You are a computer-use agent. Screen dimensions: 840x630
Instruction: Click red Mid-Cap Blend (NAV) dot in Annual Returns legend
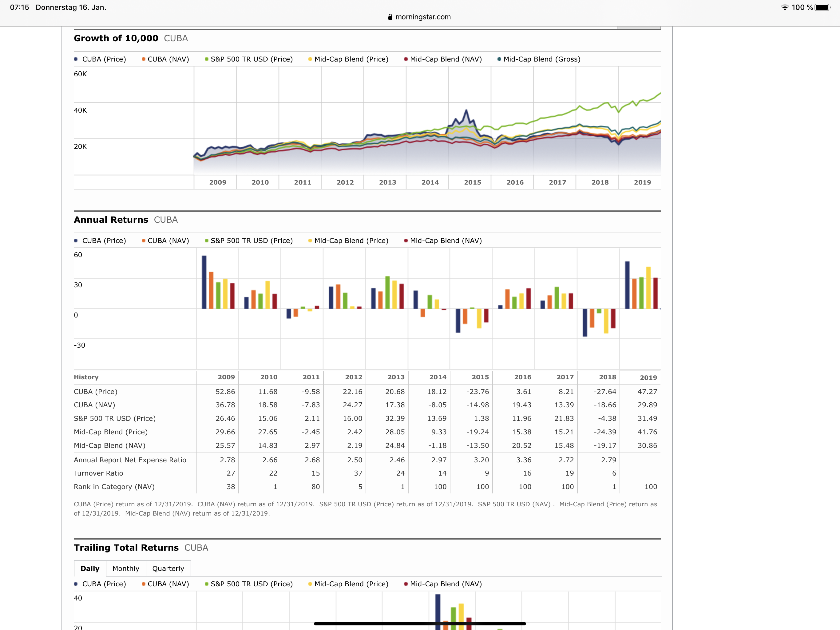[x=406, y=241]
